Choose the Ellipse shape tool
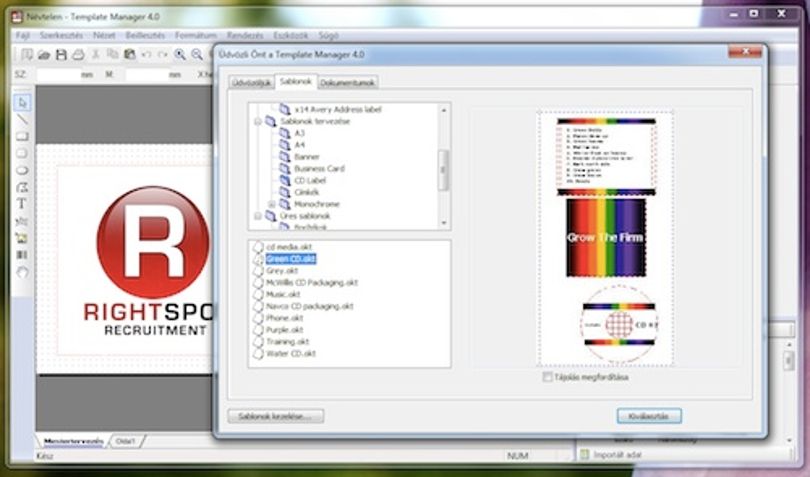This screenshot has height=477, width=810. point(22,171)
